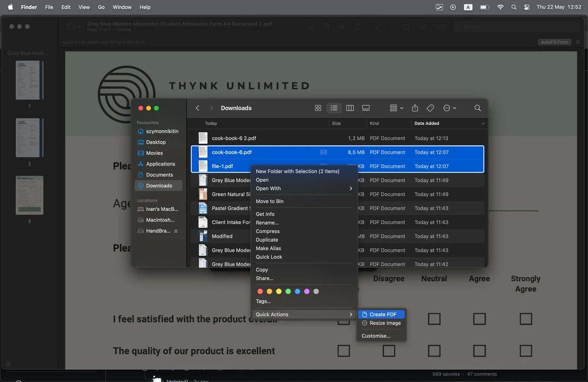Sort Finder list by the Kind column
Viewport: 588px width, 382px height.
pos(374,123)
